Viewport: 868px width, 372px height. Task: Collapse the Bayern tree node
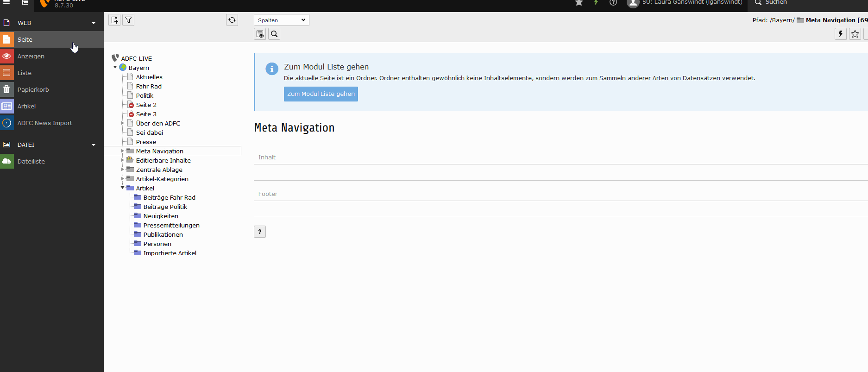point(115,68)
